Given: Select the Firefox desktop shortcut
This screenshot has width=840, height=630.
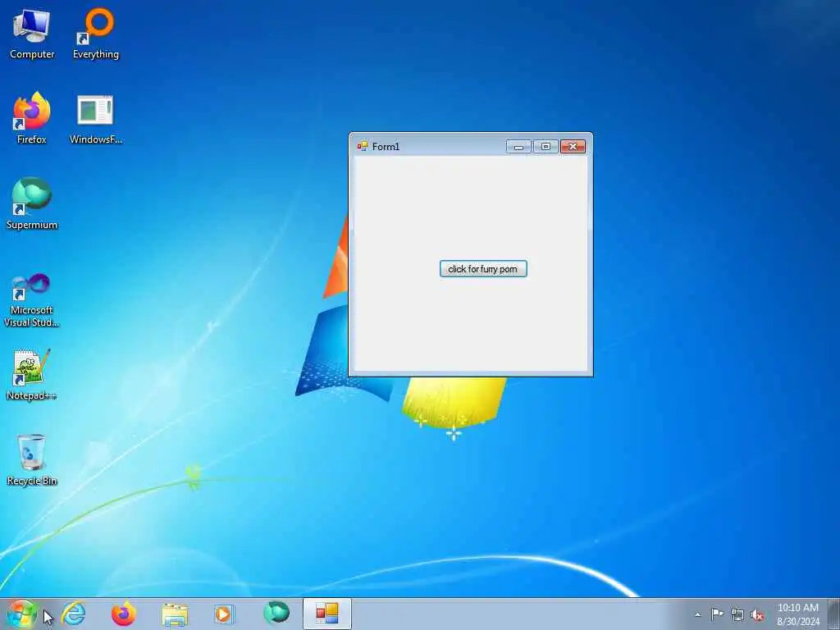Looking at the screenshot, I should point(32,118).
